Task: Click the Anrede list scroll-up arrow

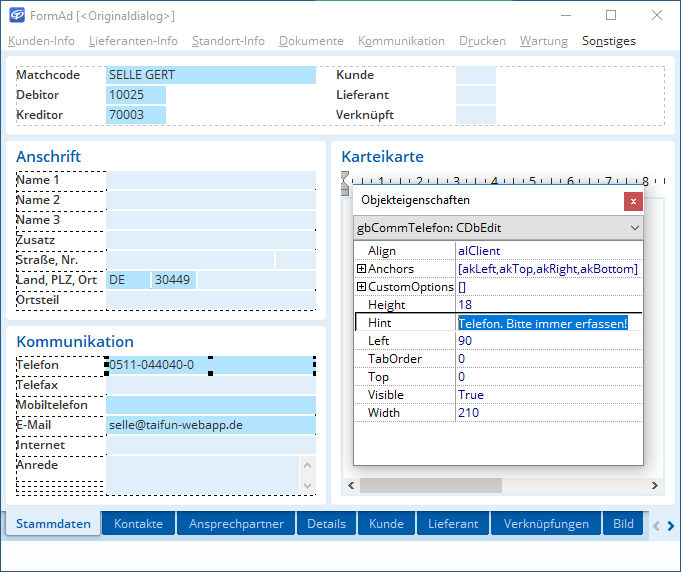Action: click(308, 463)
